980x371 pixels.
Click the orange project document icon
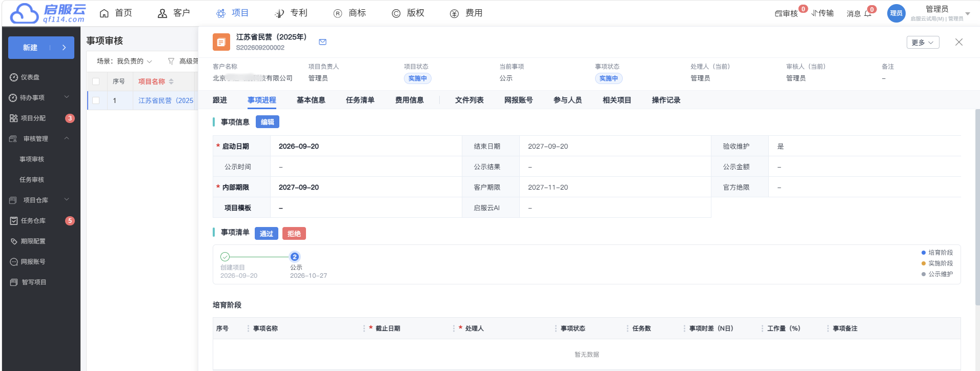click(x=221, y=42)
